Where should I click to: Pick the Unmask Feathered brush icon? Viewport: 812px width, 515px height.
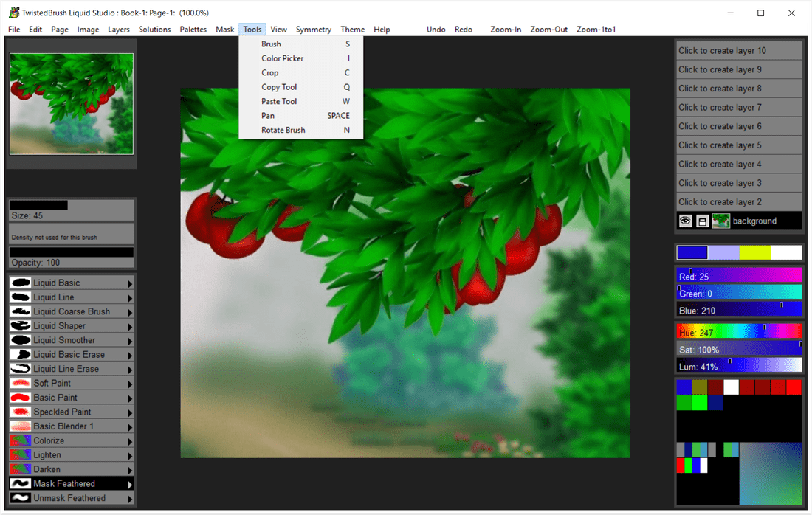coord(21,498)
